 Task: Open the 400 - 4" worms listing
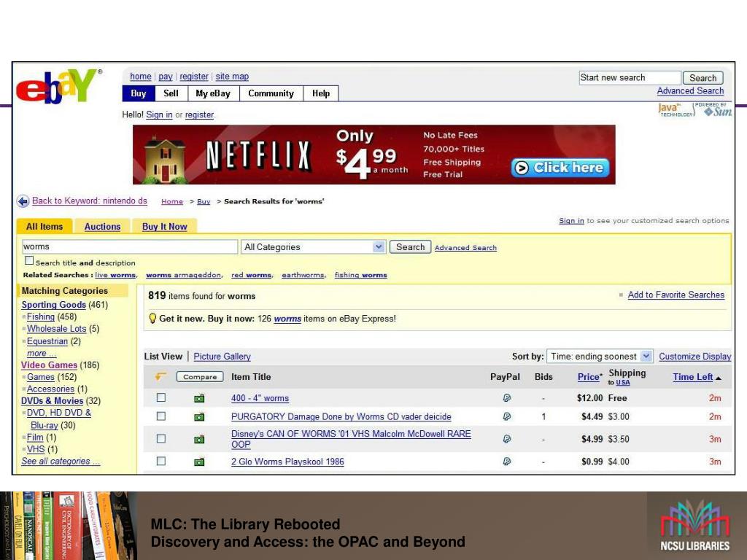pyautogui.click(x=260, y=398)
